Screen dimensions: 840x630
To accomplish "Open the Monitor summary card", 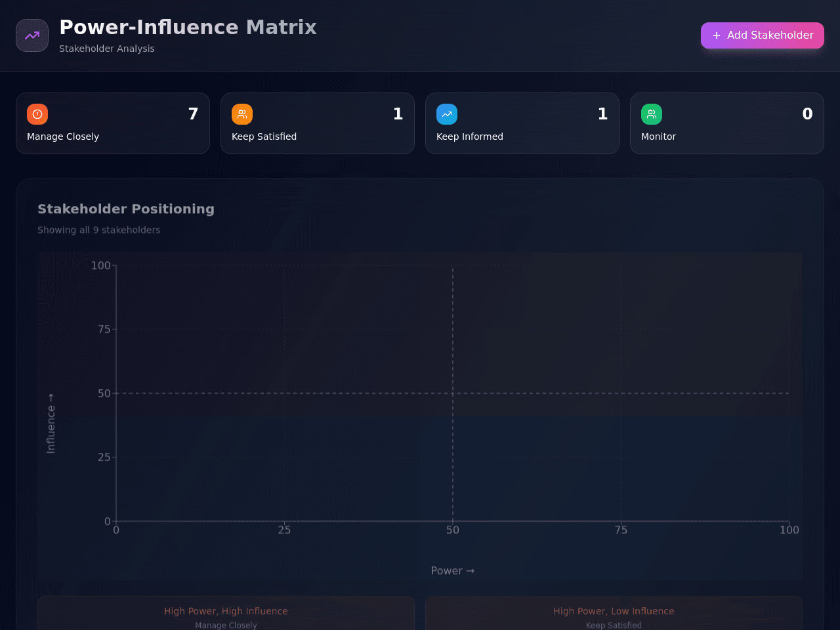I will pos(727,123).
